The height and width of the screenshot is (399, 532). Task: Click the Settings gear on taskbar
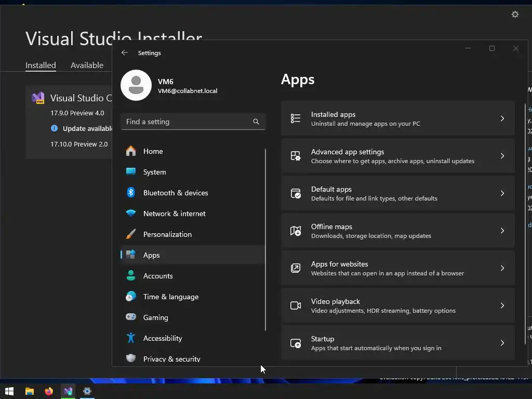87,391
